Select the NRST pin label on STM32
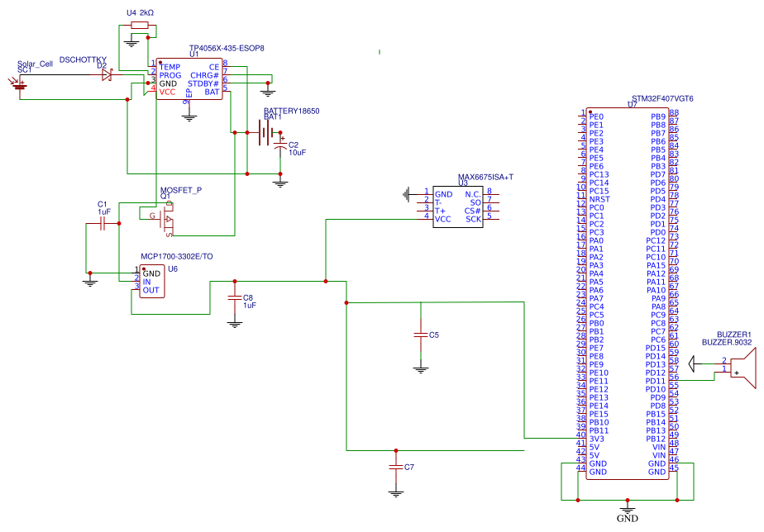Image resolution: width=764 pixels, height=532 pixels. tap(599, 199)
